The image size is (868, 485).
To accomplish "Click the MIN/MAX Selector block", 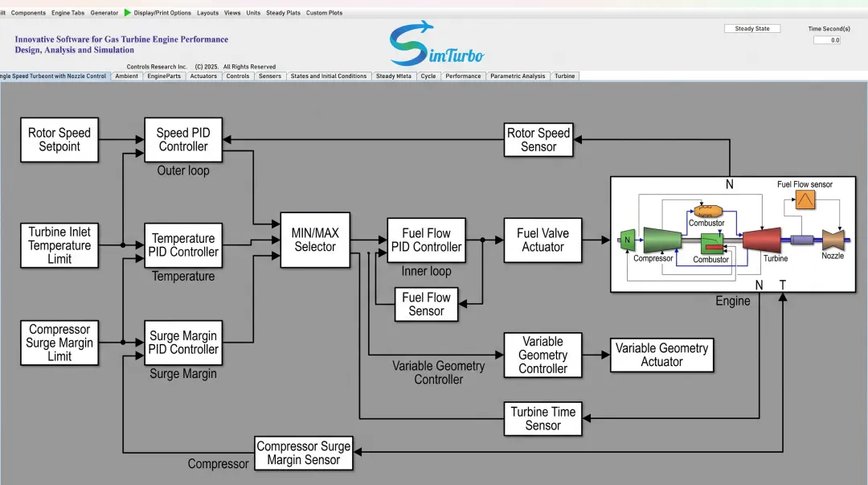I will pos(315,240).
